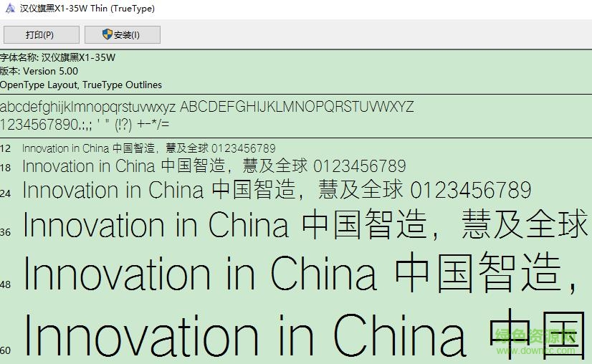Click the 18-point Innovation in China sample
Viewport: 592px width, 364px height.
[x=214, y=166]
